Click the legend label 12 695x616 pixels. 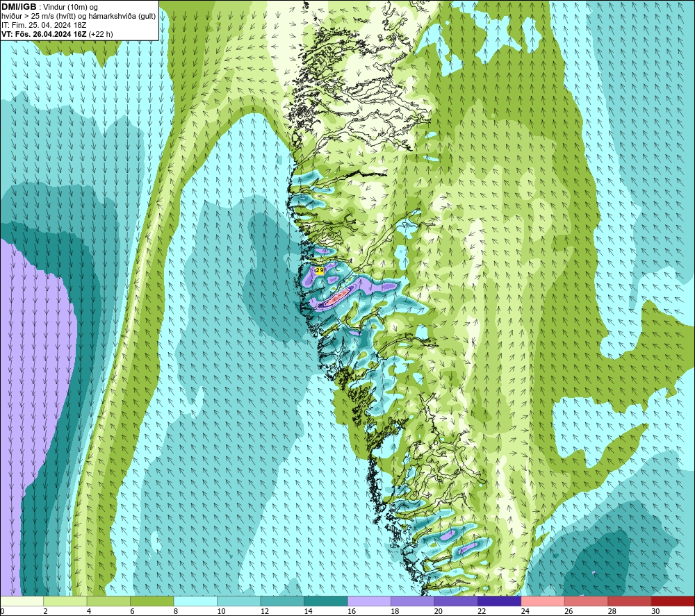[265, 611]
